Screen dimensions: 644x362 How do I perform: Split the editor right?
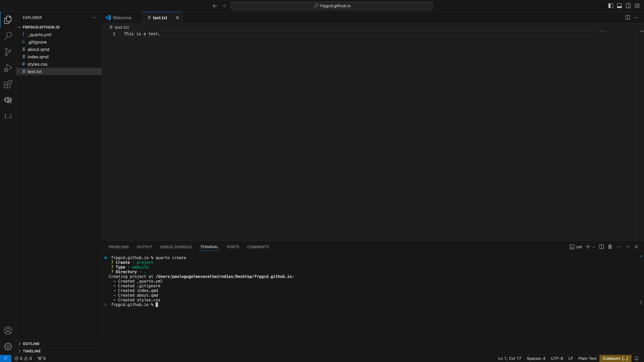point(628,17)
